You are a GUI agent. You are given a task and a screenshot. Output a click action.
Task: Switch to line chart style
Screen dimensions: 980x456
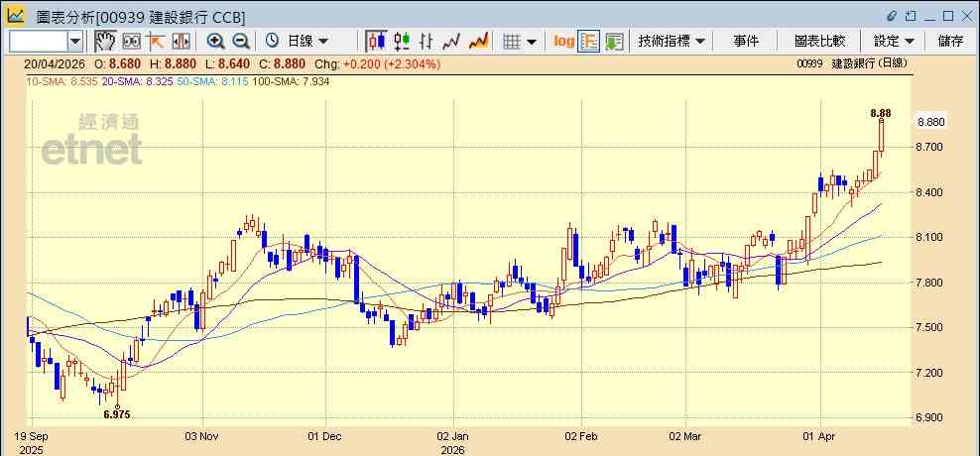pyautogui.click(x=451, y=42)
